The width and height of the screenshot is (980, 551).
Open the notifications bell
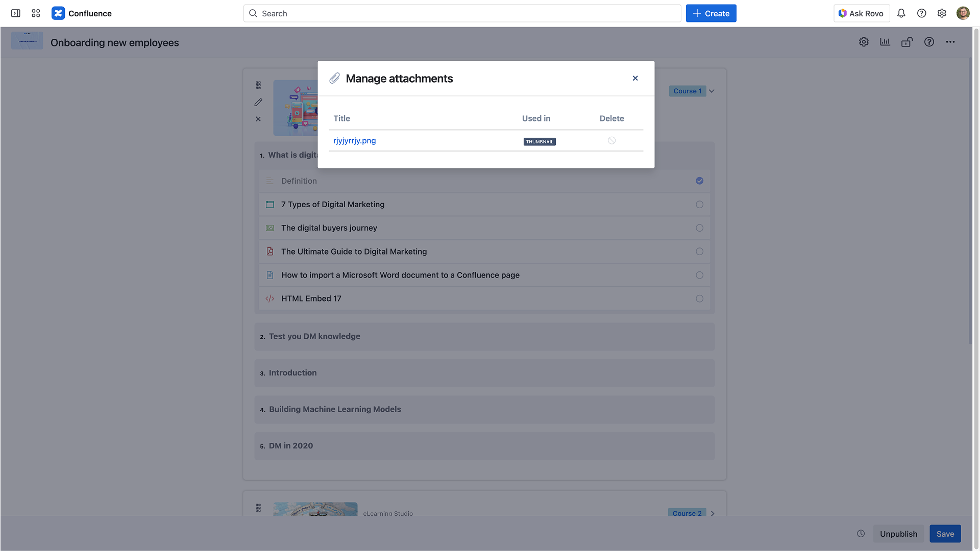(901, 13)
